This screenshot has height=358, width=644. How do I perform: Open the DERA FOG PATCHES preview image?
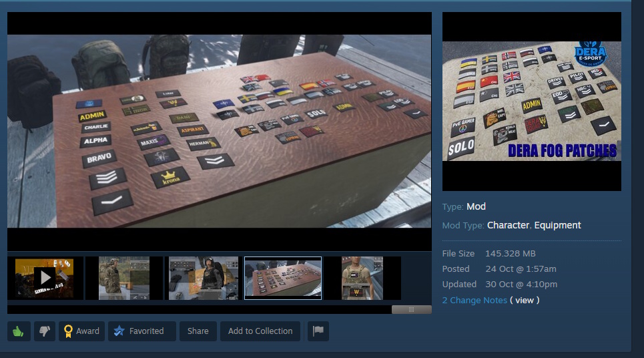pyautogui.click(x=531, y=101)
